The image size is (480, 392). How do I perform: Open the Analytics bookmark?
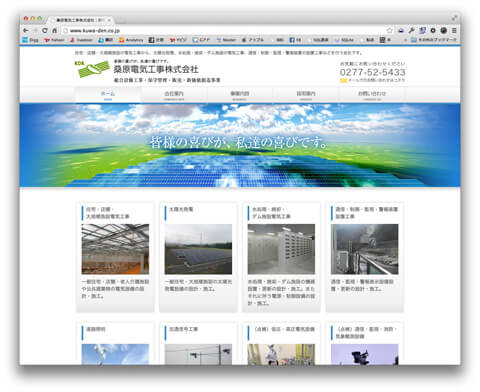(131, 40)
